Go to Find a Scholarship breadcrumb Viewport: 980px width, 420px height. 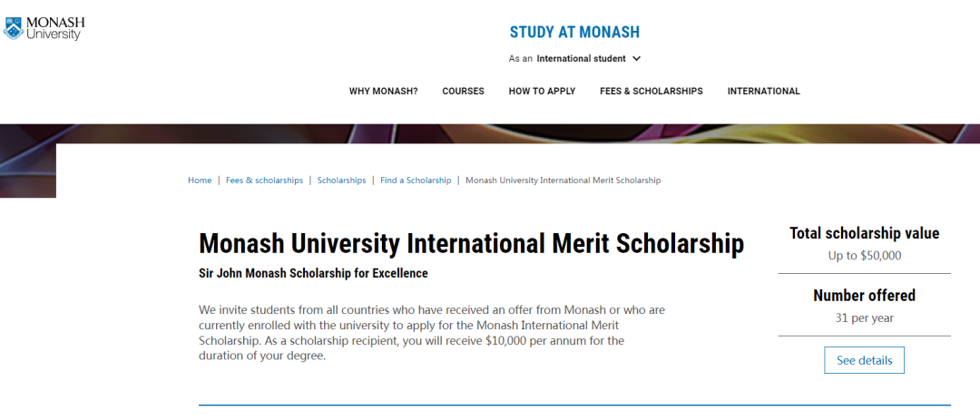[x=416, y=181]
